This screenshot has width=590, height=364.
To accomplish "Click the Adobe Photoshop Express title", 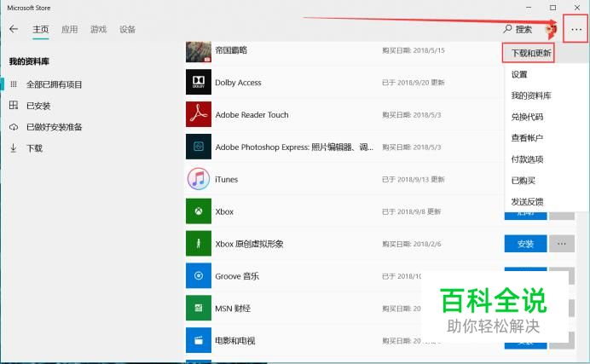I will point(294,147).
